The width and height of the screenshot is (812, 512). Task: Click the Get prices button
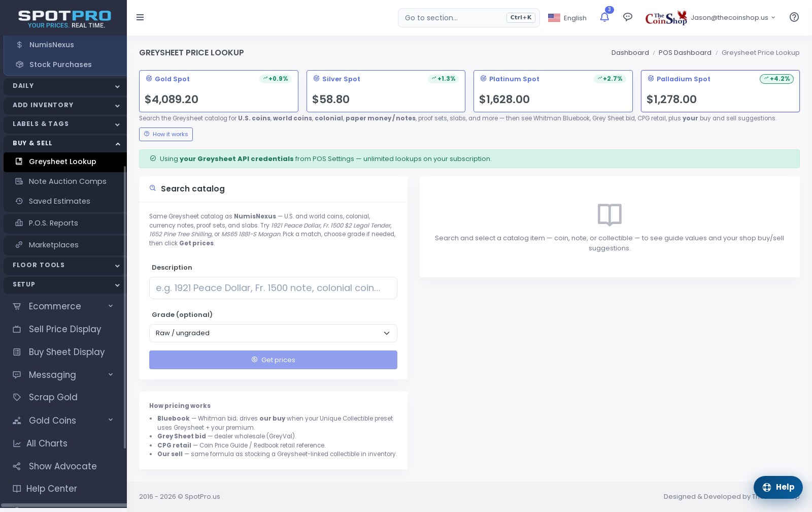(x=273, y=360)
